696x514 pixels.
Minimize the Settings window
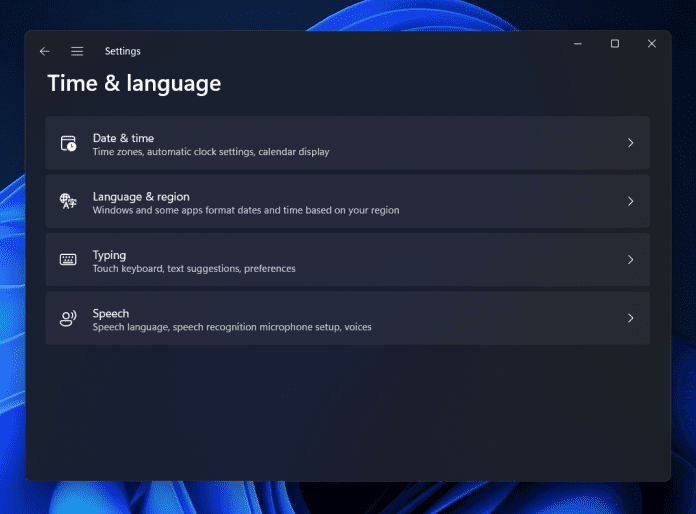click(x=578, y=43)
